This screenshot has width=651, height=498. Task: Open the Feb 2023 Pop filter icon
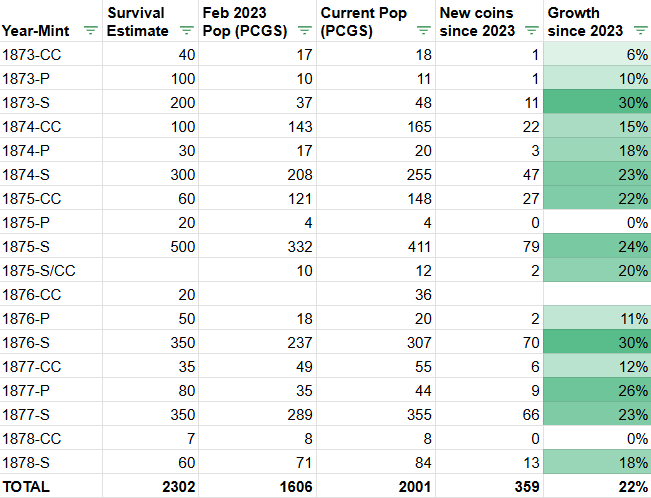coord(305,30)
